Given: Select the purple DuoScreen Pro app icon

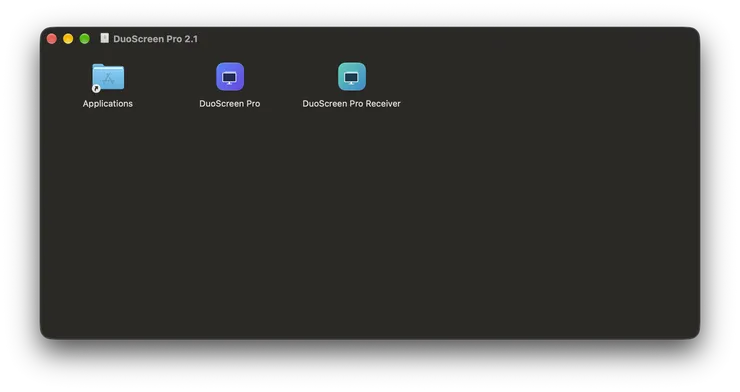Looking at the screenshot, I should click(230, 76).
